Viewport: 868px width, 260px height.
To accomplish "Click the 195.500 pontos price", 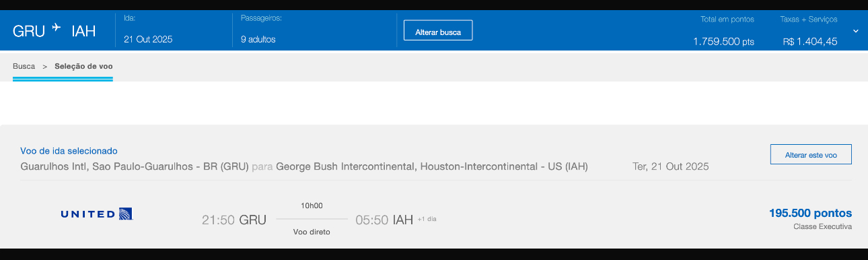I will (x=810, y=213).
